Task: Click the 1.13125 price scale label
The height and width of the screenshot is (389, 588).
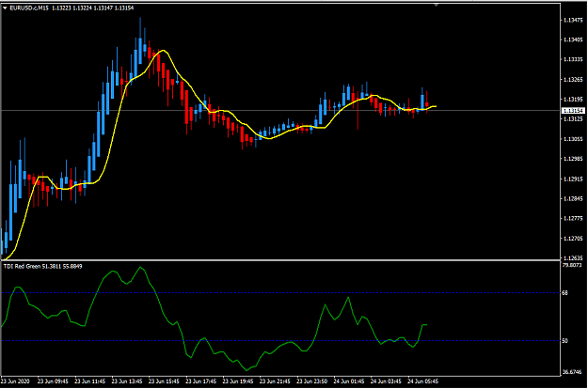Action: click(573, 118)
